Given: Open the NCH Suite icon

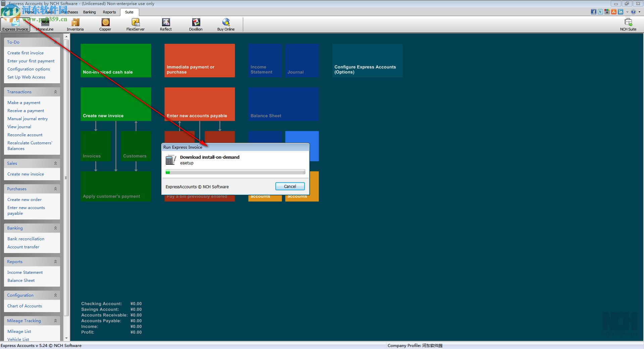Looking at the screenshot, I should [x=628, y=24].
